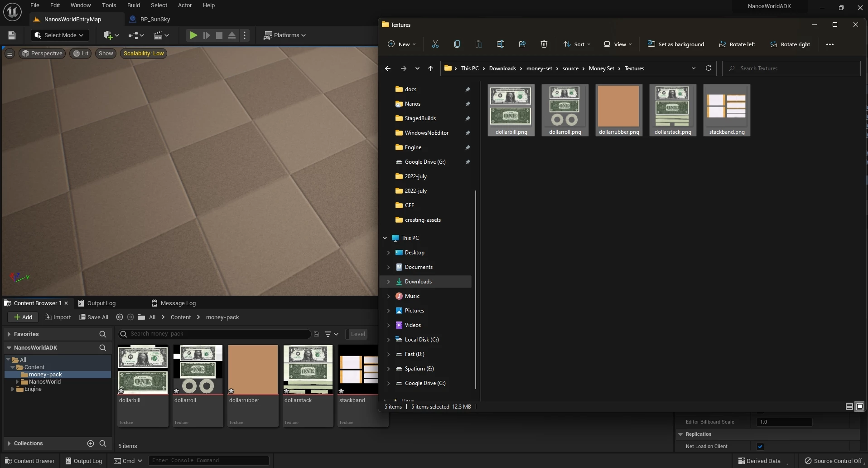This screenshot has width=868, height=468.
Task: Open the Cmd dropdown in status bar
Action: point(128,461)
